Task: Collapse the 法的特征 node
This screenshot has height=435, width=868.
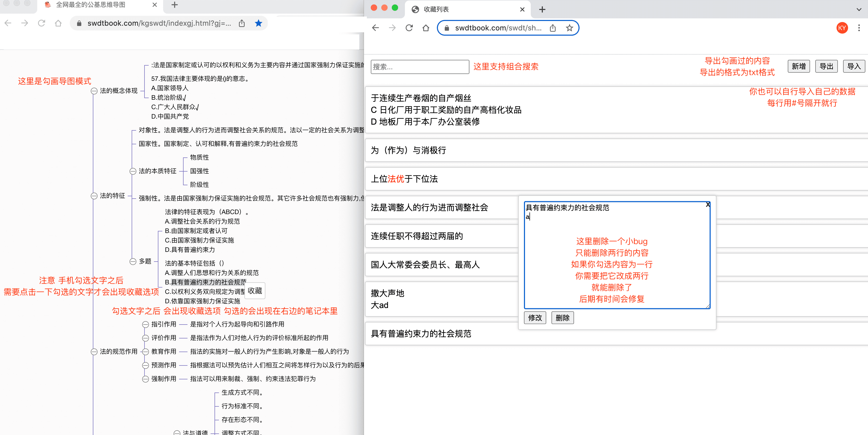Action: click(94, 196)
